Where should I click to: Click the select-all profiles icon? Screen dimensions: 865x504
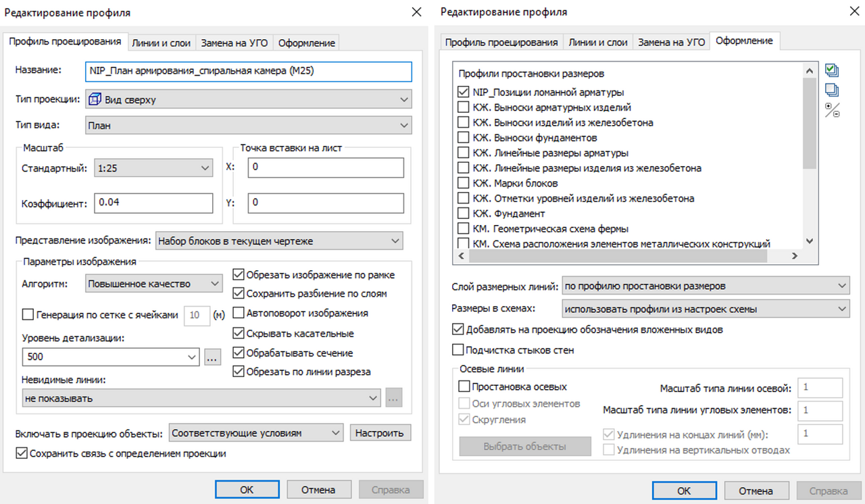coord(832,70)
